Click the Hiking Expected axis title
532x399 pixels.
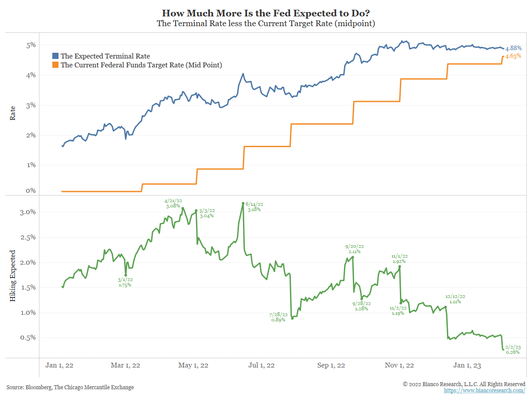[12, 276]
